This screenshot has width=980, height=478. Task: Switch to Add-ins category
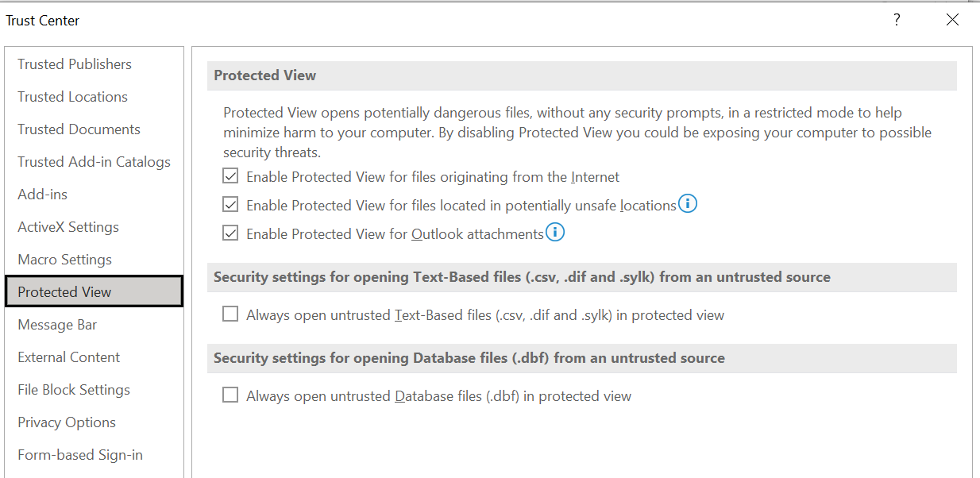pyautogui.click(x=43, y=195)
